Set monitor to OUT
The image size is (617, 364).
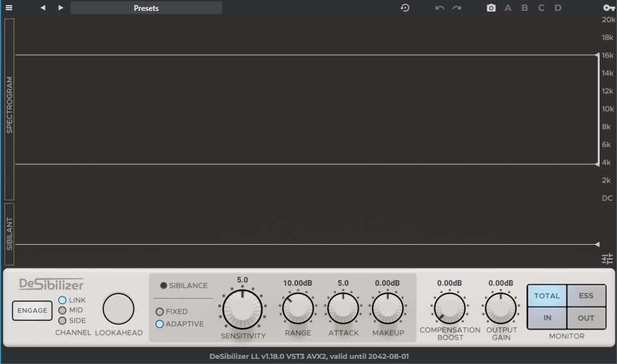click(586, 318)
